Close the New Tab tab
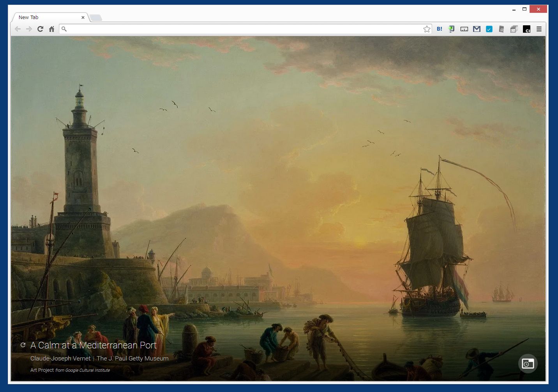Image resolution: width=558 pixels, height=392 pixels. tap(83, 18)
